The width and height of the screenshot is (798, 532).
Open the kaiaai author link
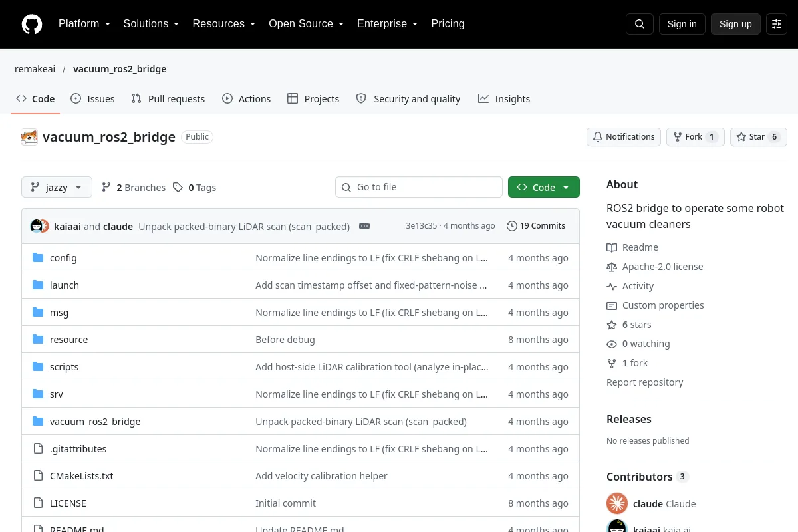[x=67, y=226]
